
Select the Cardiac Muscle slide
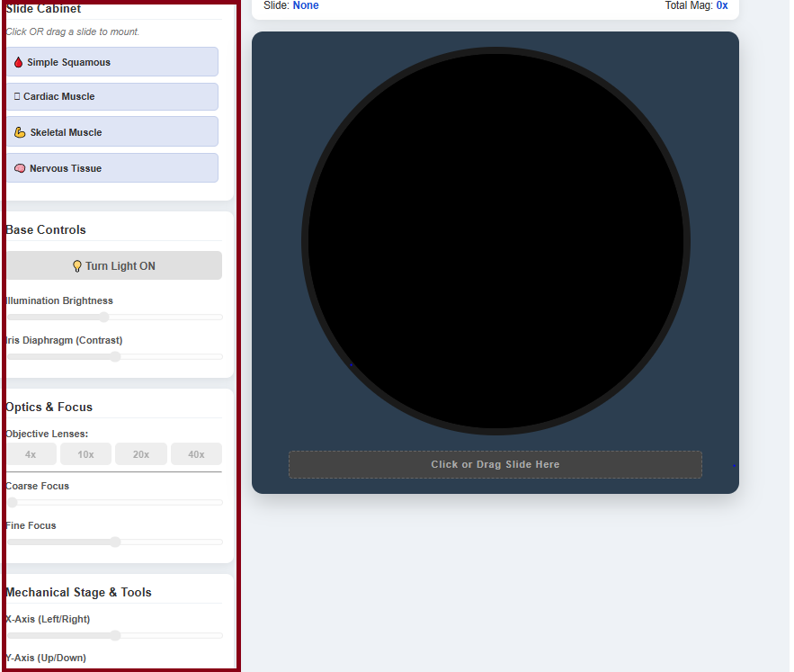[112, 96]
